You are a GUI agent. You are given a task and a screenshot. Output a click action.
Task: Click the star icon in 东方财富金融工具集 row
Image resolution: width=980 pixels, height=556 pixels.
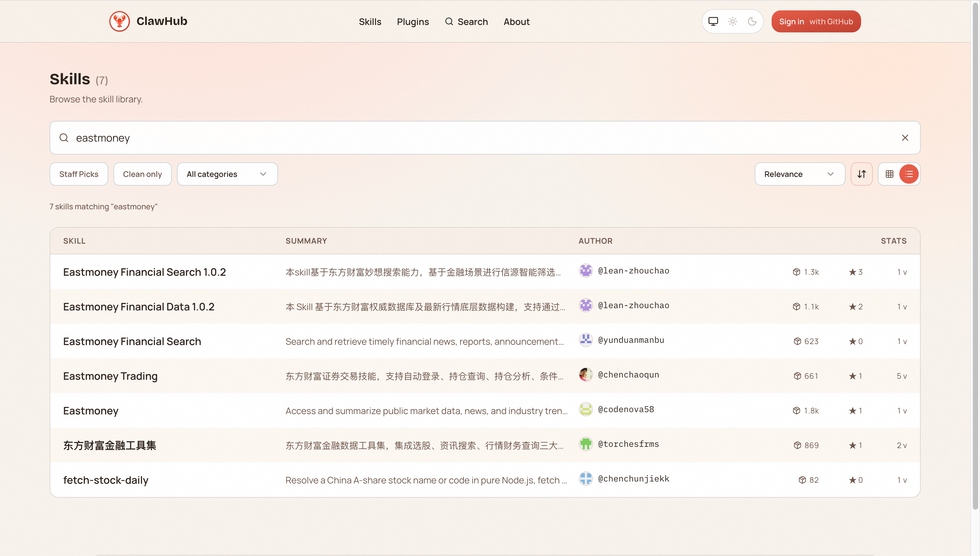[852, 446]
